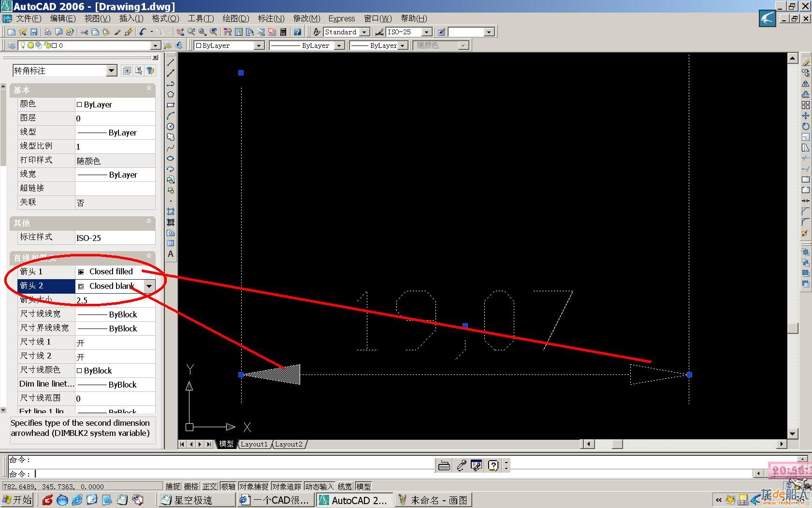Collapse the 基本 properties section

[x=149, y=89]
